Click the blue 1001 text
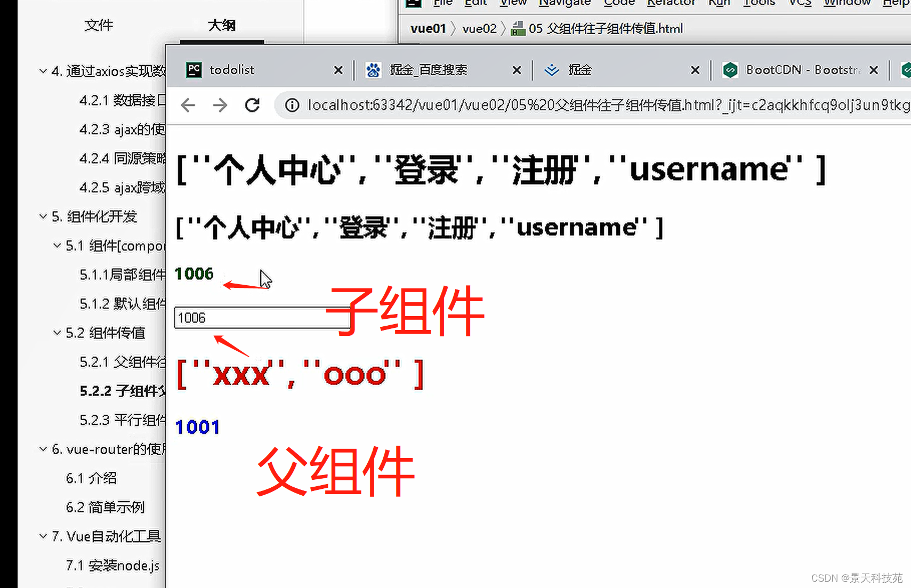911x588 pixels. click(x=197, y=427)
